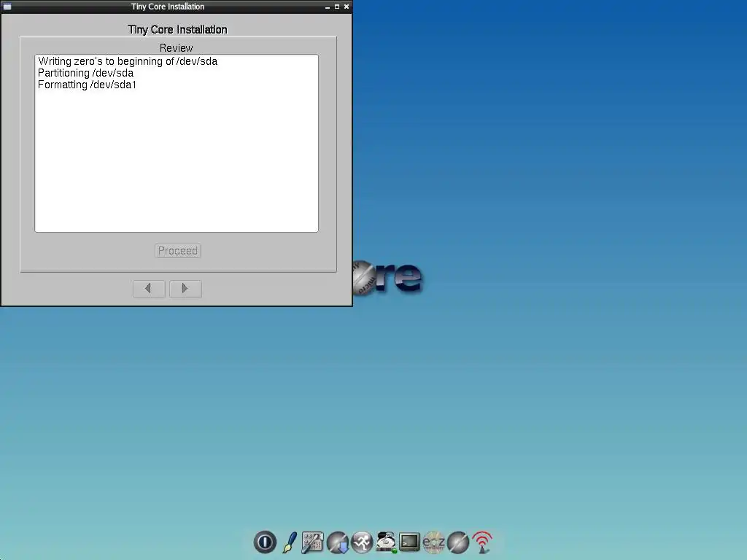Select the line 'Partitioning /dev/sda'
747x560 pixels.
tap(86, 73)
